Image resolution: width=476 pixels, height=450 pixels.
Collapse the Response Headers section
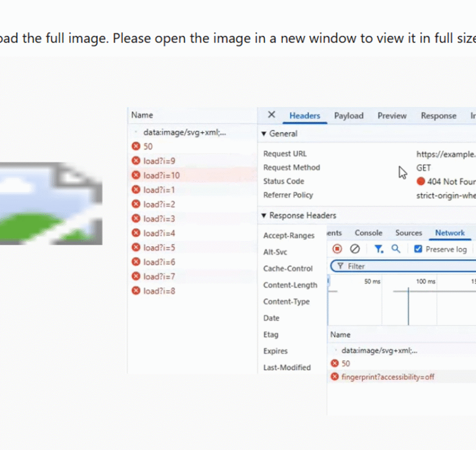click(x=264, y=216)
